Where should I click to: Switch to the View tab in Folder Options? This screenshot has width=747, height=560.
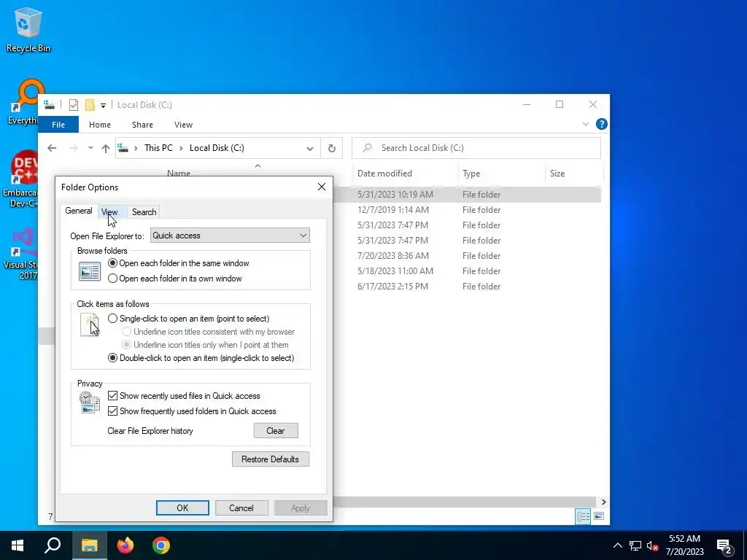tap(112, 212)
